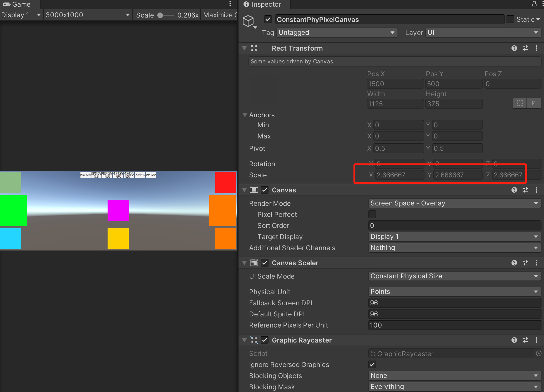Screen dimensions: 544x392
Task: Select the Game tab
Action: click(17, 4)
